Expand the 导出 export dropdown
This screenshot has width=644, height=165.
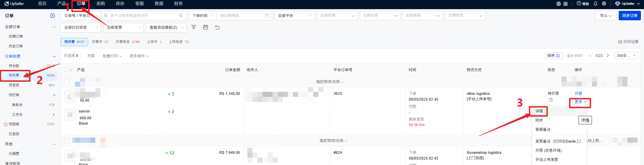605,16
